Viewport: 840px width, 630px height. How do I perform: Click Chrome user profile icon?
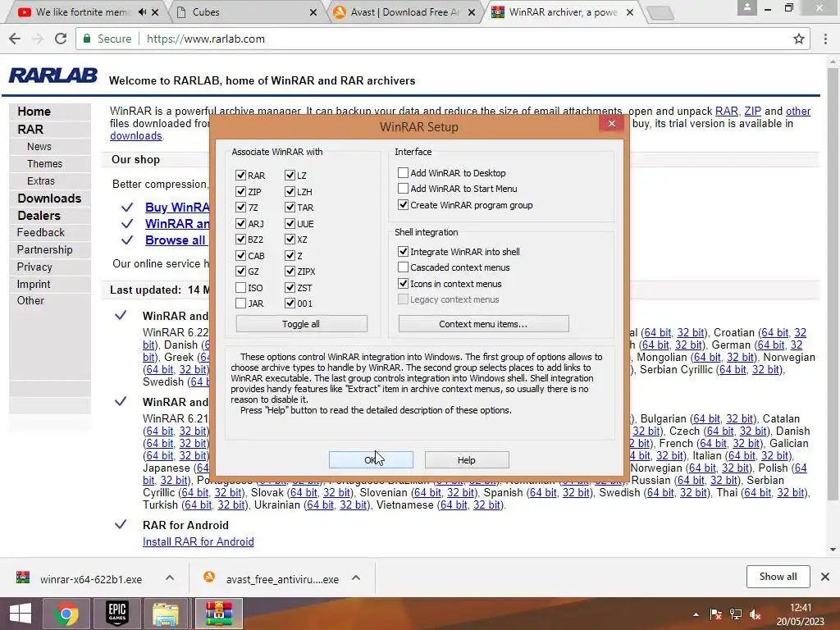(746, 7)
